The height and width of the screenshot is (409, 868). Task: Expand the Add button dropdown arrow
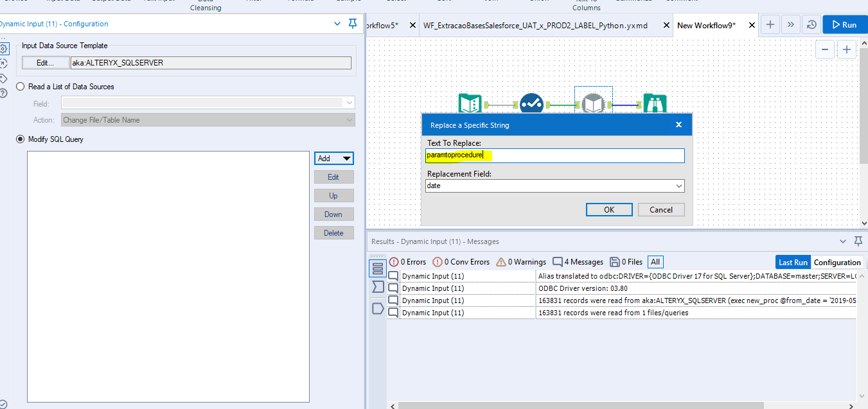pos(345,158)
